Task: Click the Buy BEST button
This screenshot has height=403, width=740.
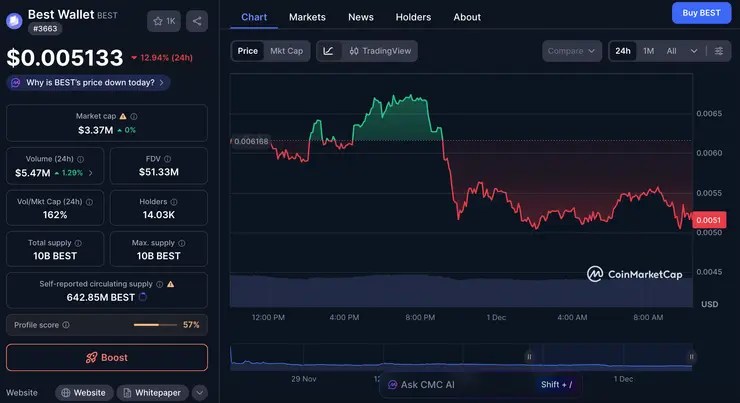Action: pyautogui.click(x=701, y=13)
